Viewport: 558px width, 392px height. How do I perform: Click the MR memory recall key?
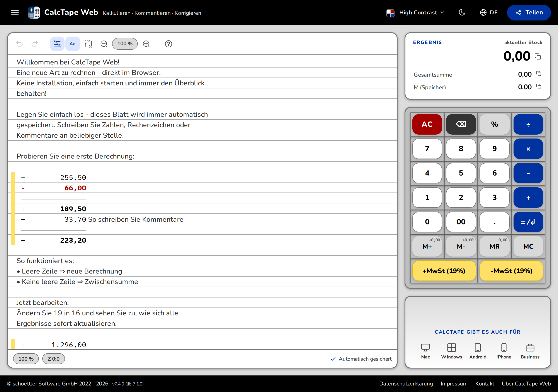pos(495,246)
